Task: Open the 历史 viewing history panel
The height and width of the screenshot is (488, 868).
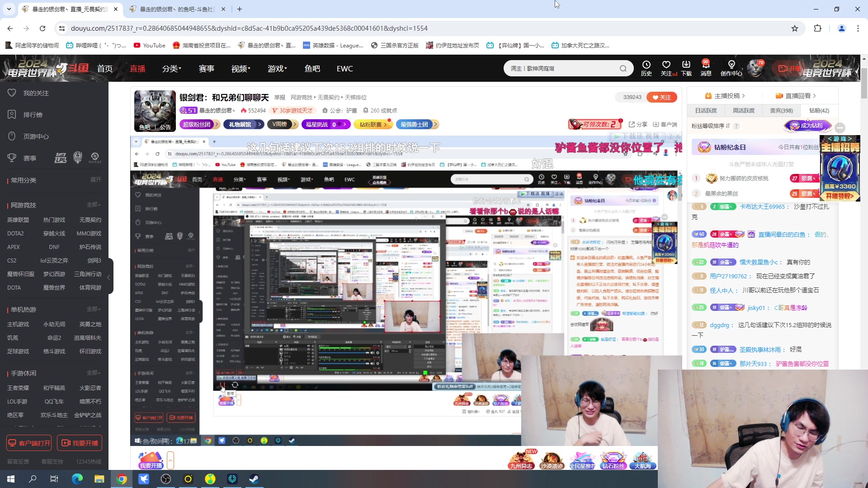Action: coord(646,68)
